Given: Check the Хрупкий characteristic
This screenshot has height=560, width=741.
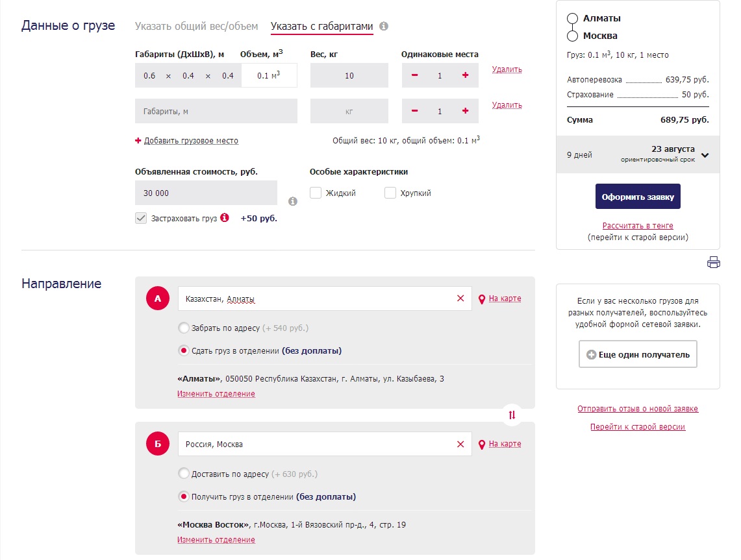Looking at the screenshot, I should click(x=390, y=193).
